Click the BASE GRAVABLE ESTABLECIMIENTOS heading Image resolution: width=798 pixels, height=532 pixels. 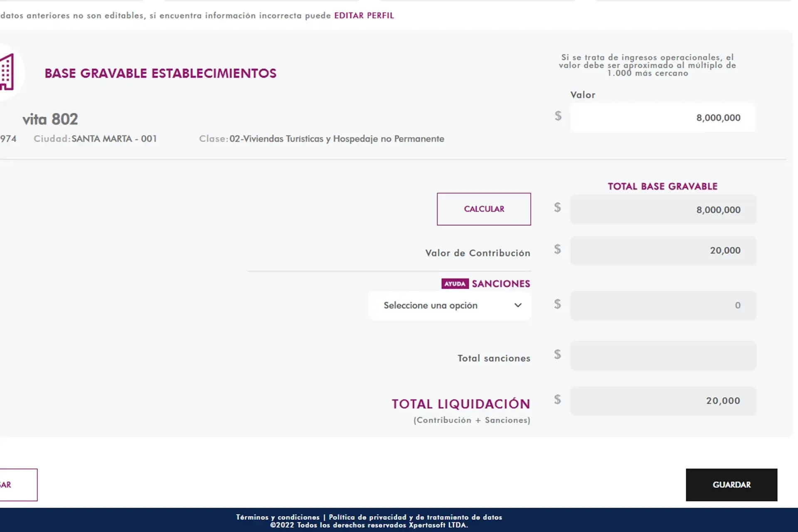point(160,74)
